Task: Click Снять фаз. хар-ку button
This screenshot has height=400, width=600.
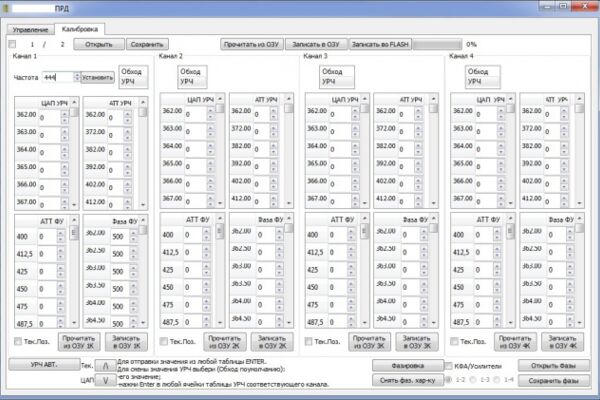Action: coord(408,380)
